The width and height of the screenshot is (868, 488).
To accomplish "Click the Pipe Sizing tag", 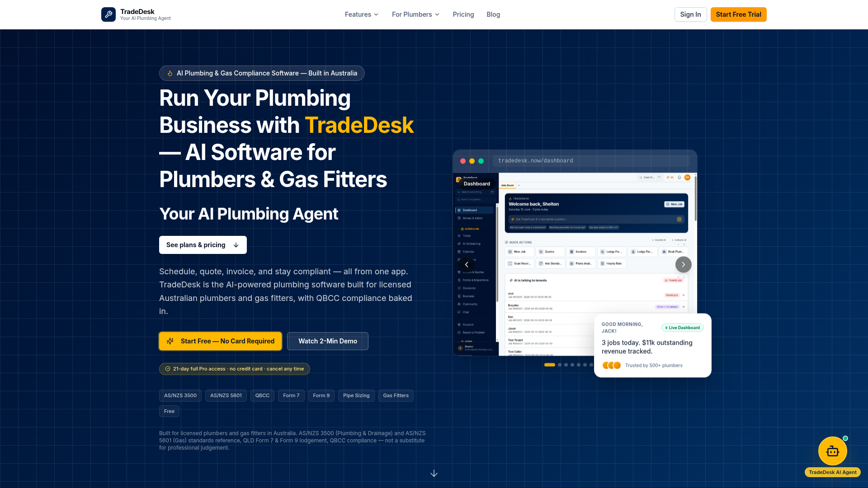I will tap(356, 396).
